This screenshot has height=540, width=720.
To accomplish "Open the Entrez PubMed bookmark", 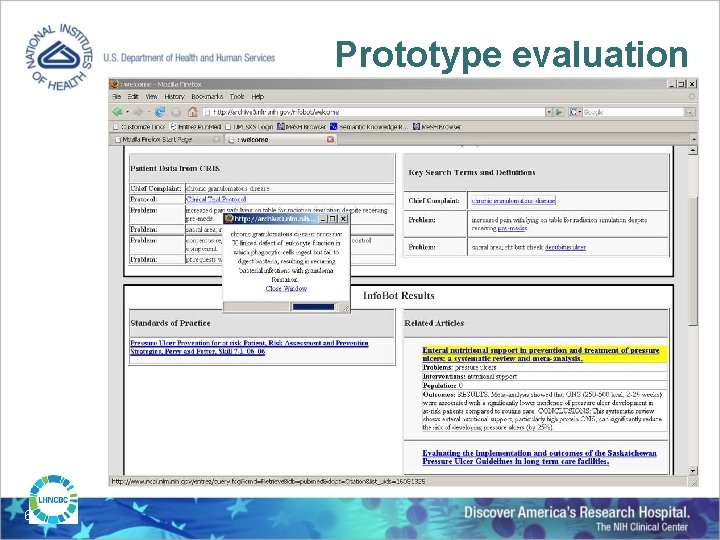I will 196,126.
